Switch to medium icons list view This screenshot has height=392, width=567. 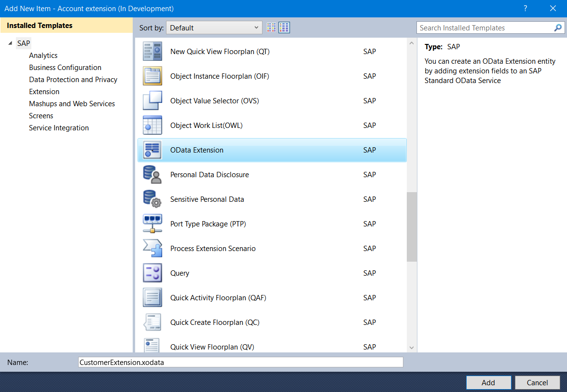(284, 28)
